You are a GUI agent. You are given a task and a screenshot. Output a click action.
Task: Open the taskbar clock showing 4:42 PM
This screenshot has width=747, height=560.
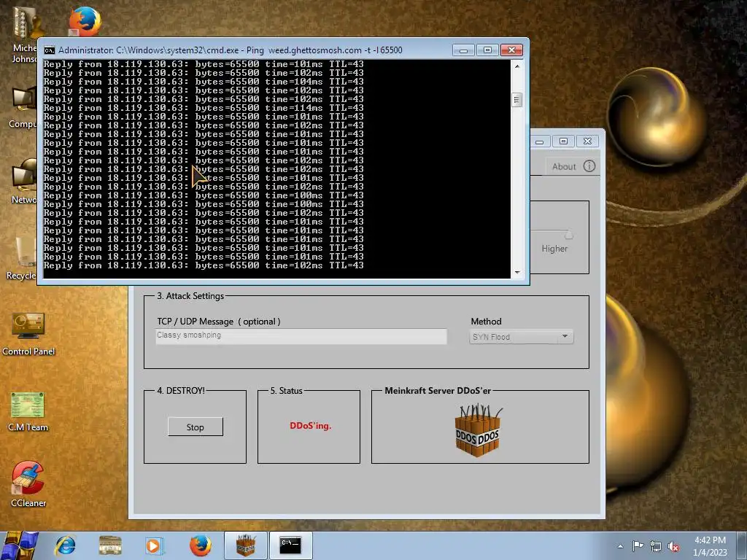click(710, 546)
